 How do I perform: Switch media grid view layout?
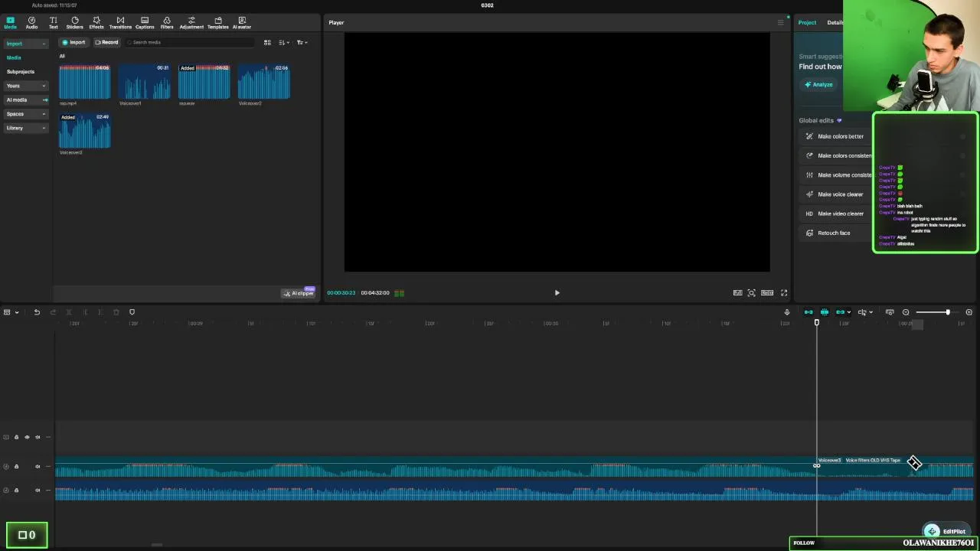(x=267, y=42)
